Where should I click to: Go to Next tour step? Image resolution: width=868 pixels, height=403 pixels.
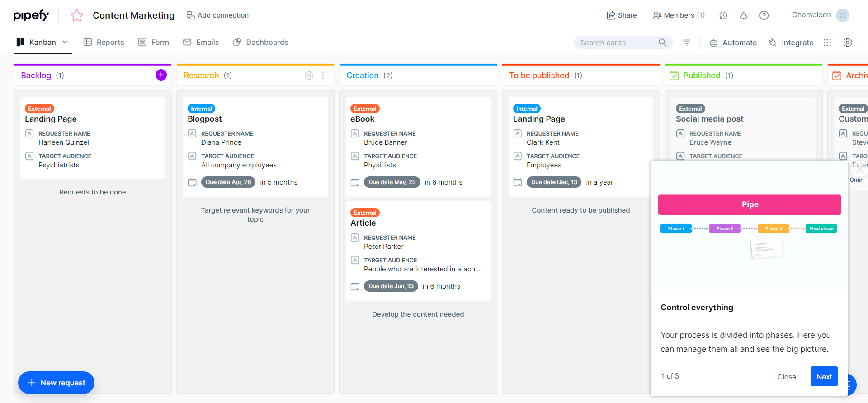(x=824, y=376)
